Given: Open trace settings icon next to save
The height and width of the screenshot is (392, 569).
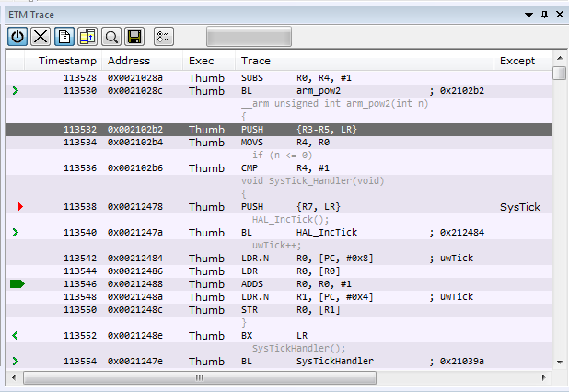Looking at the screenshot, I should click(x=163, y=36).
